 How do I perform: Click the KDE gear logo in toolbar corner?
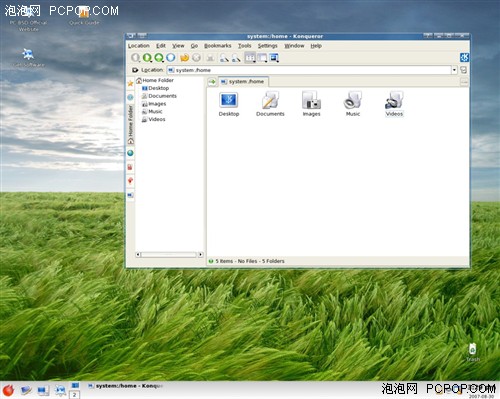tap(464, 57)
